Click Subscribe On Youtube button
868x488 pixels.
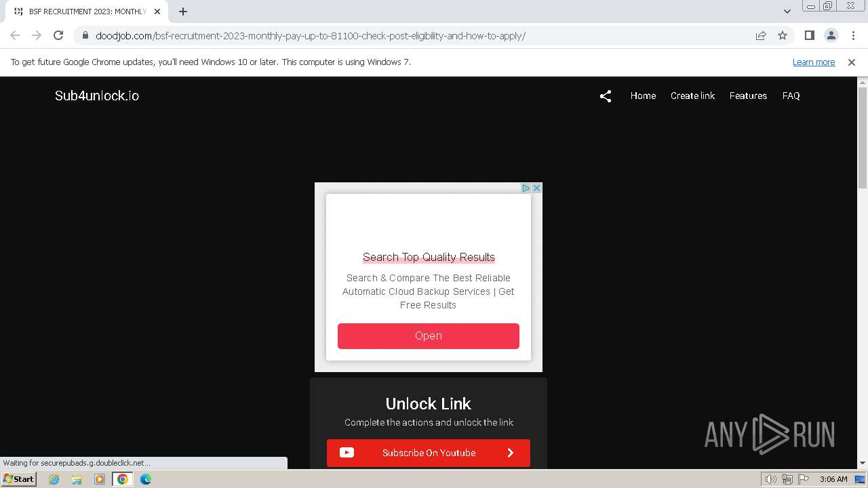(429, 453)
